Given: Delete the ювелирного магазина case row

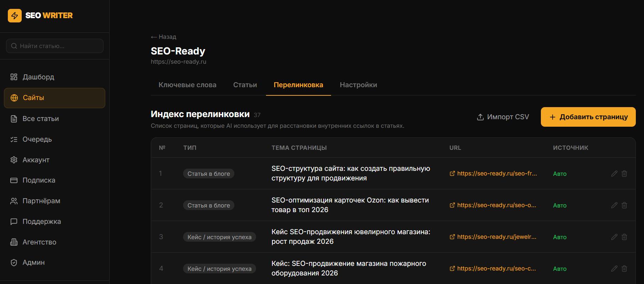Looking at the screenshot, I should (x=624, y=237).
